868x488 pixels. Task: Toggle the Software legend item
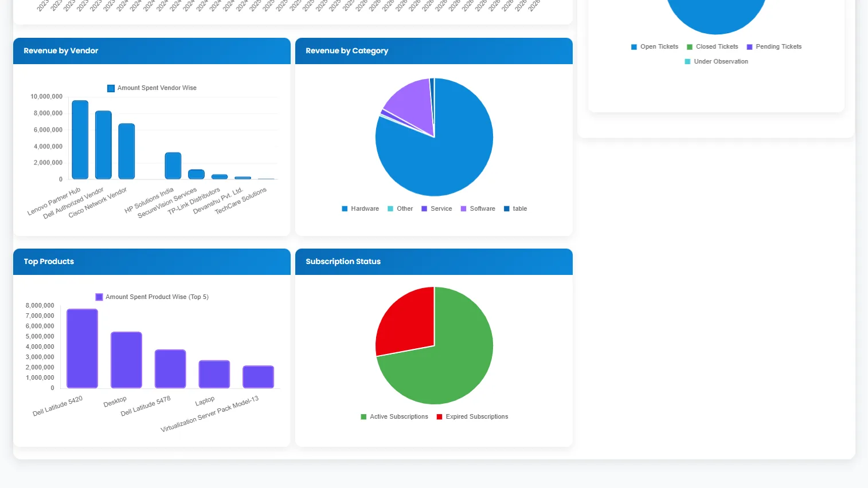point(478,209)
